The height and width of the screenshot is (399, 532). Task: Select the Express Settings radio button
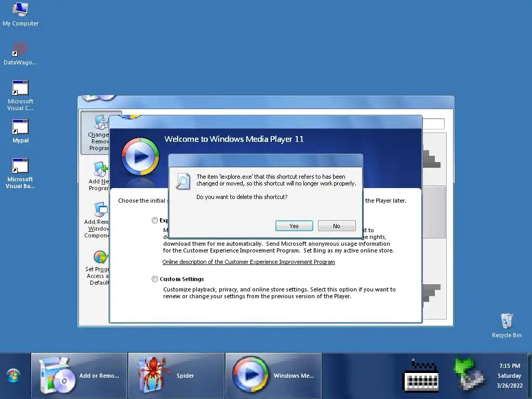[x=155, y=220]
